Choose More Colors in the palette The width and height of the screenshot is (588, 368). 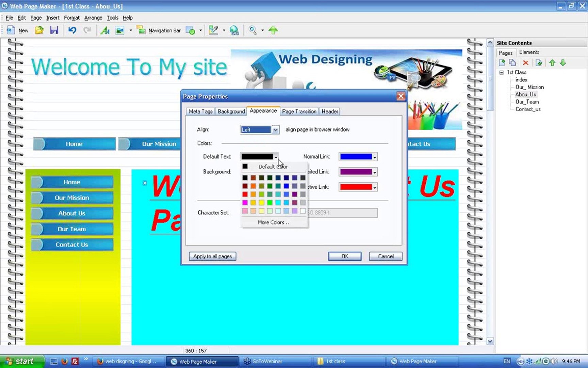(274, 223)
